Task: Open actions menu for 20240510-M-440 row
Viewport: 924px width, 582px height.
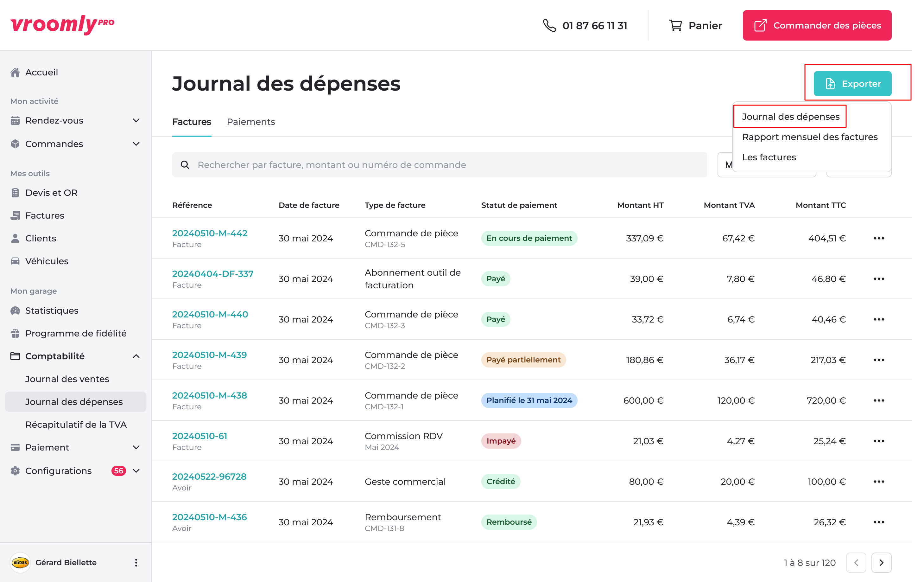Action: pyautogui.click(x=879, y=319)
